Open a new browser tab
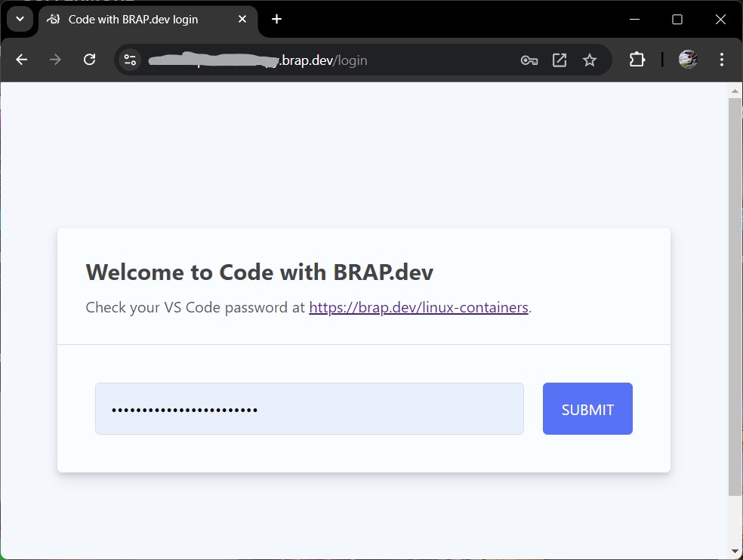 pos(276,19)
